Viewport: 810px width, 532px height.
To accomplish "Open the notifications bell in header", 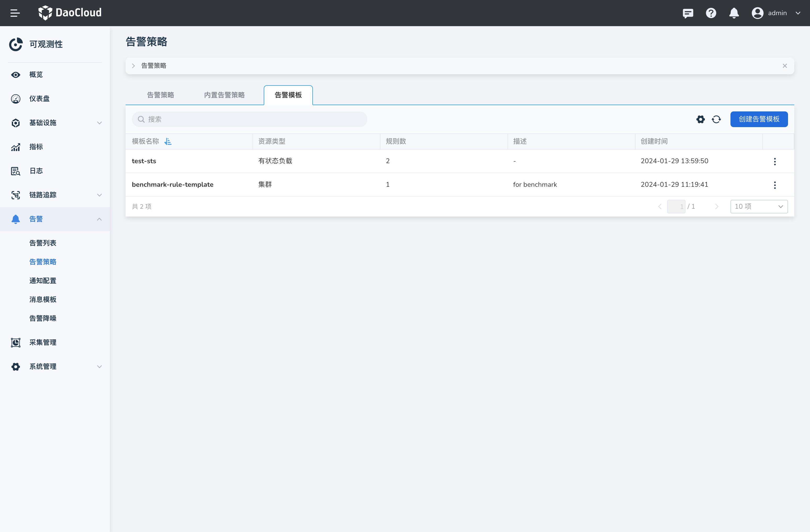I will click(x=734, y=13).
